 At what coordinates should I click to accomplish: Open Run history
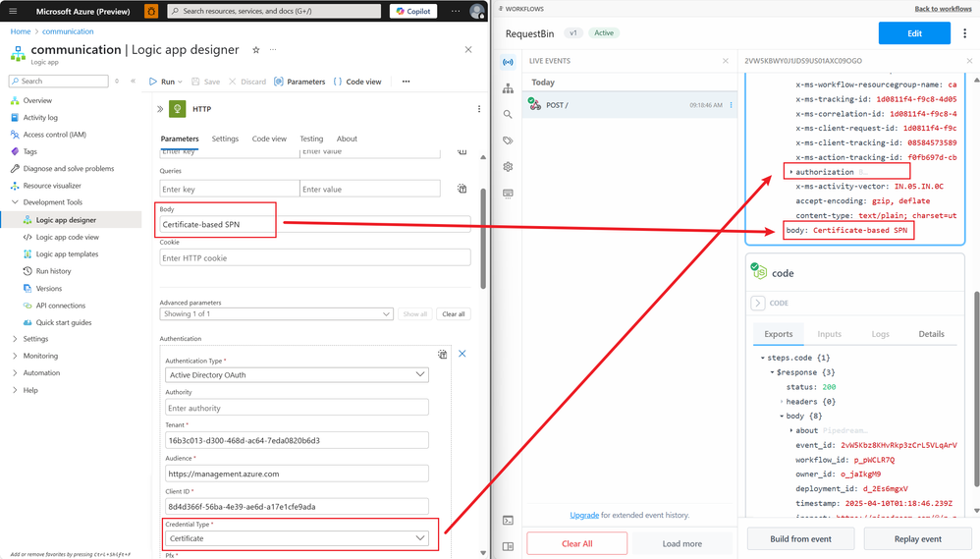[53, 271]
